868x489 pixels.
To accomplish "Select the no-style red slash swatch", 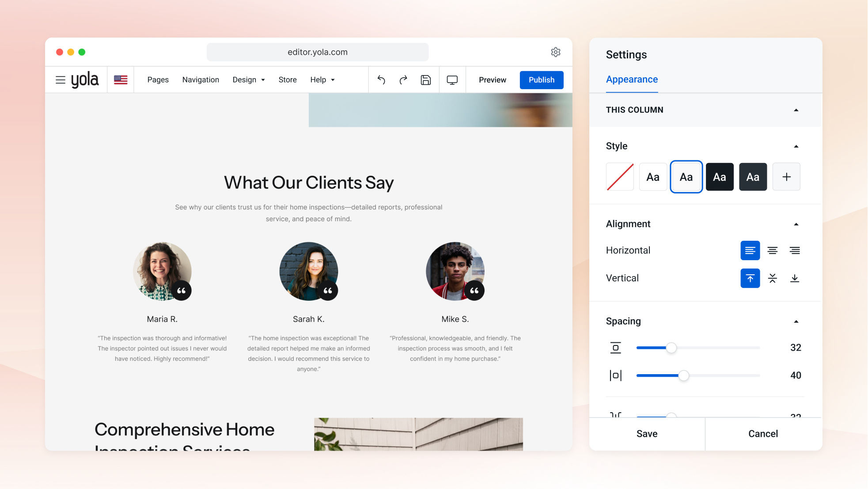I will pos(620,177).
